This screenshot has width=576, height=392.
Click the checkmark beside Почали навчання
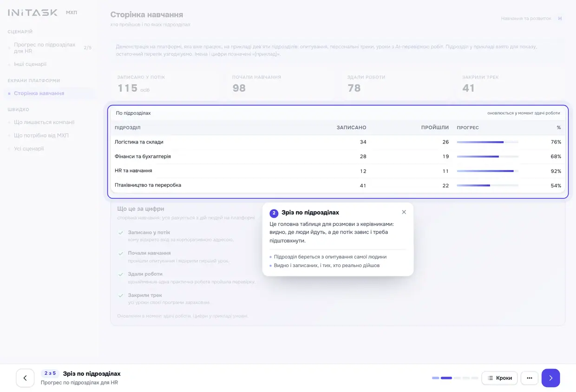(x=121, y=254)
